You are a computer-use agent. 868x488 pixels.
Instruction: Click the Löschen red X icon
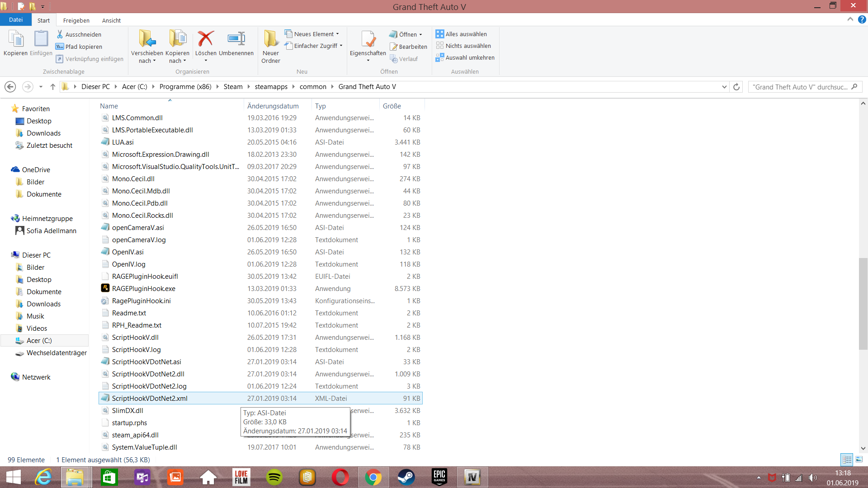click(x=206, y=39)
